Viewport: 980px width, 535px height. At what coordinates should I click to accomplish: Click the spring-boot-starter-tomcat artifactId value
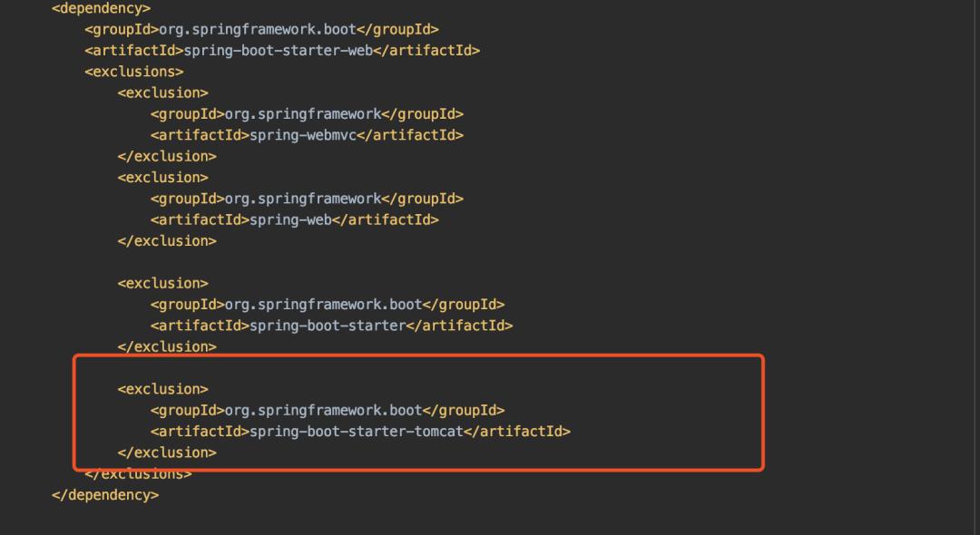click(x=356, y=432)
